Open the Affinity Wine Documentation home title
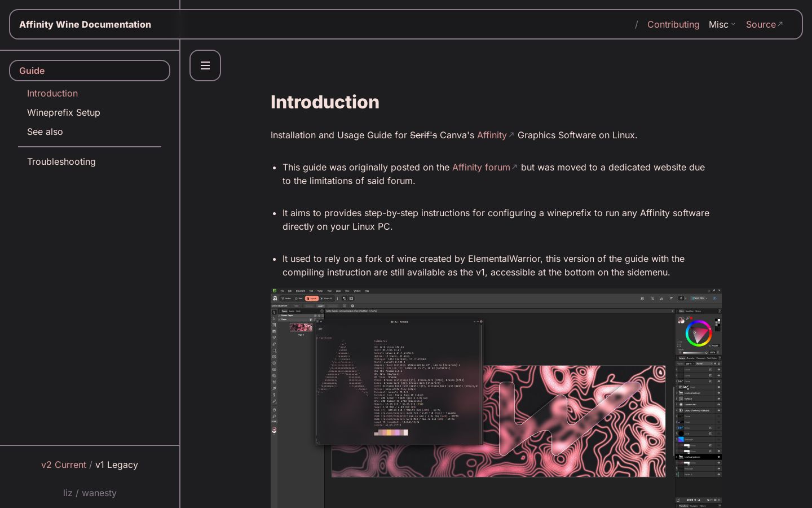Image resolution: width=812 pixels, height=508 pixels. point(85,24)
